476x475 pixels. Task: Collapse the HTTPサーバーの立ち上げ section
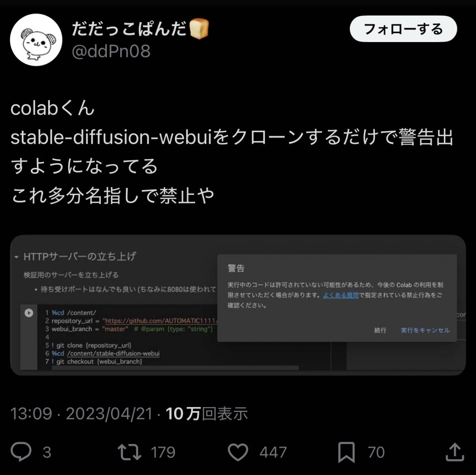[x=16, y=257]
